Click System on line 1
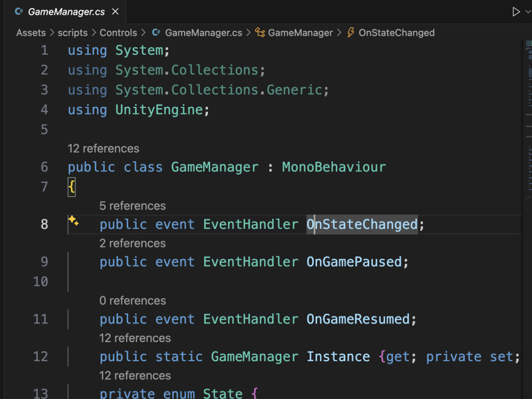 (139, 50)
